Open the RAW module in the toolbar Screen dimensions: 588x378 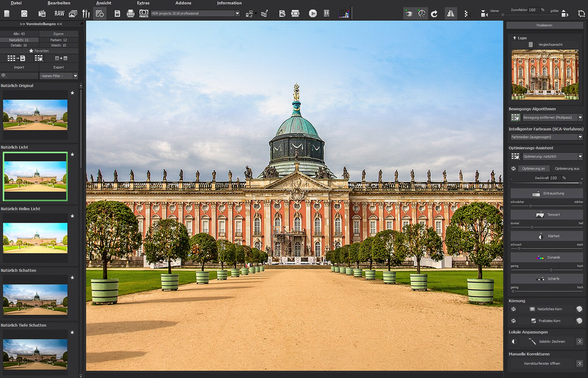click(59, 14)
